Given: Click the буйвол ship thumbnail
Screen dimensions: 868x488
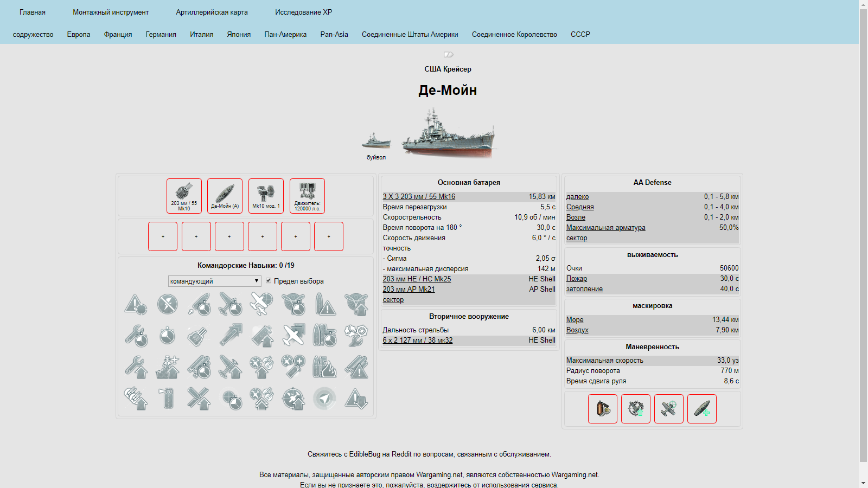Looking at the screenshot, I should [x=376, y=142].
